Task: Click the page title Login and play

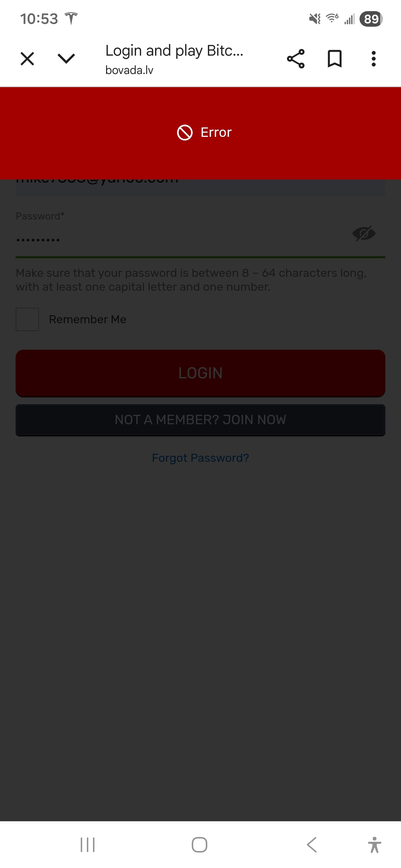Action: tap(174, 51)
